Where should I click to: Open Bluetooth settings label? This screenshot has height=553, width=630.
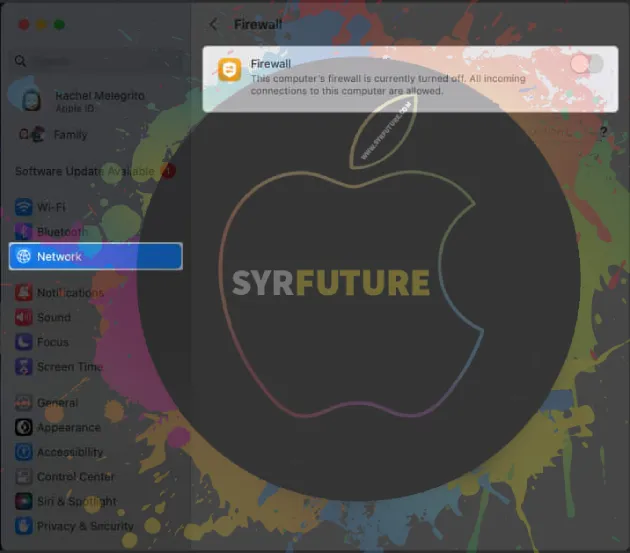62,232
